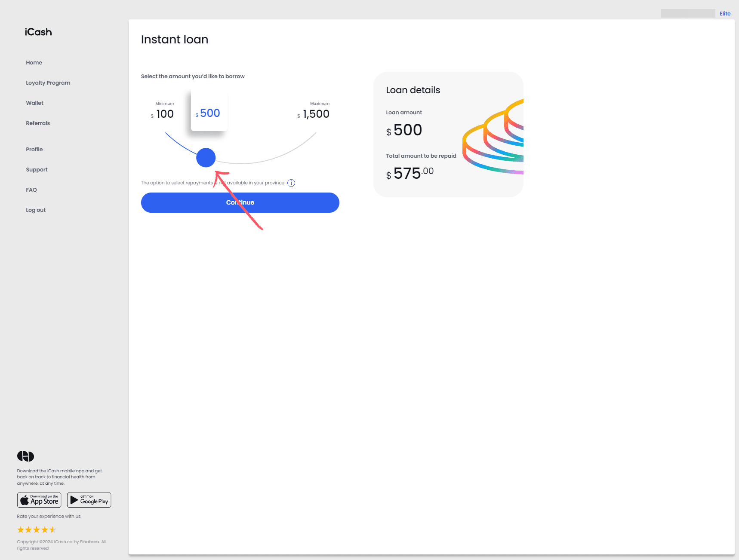
Task: Click the blue loan amount slider handle
Action: [x=206, y=158]
